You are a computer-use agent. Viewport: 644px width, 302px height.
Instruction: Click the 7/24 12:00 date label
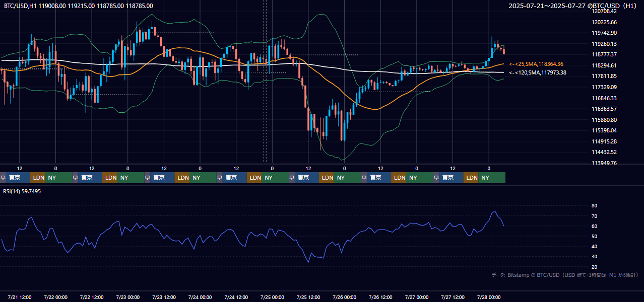(x=236, y=297)
